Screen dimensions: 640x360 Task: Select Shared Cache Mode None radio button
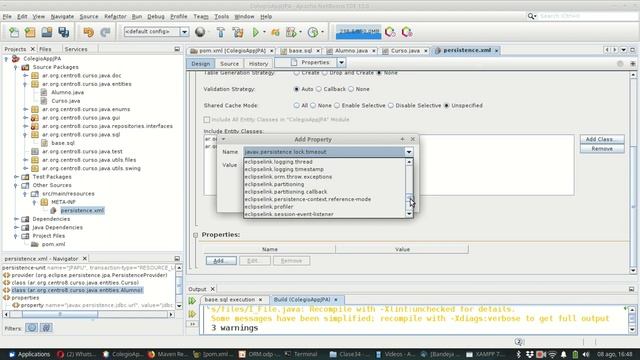[x=313, y=105]
